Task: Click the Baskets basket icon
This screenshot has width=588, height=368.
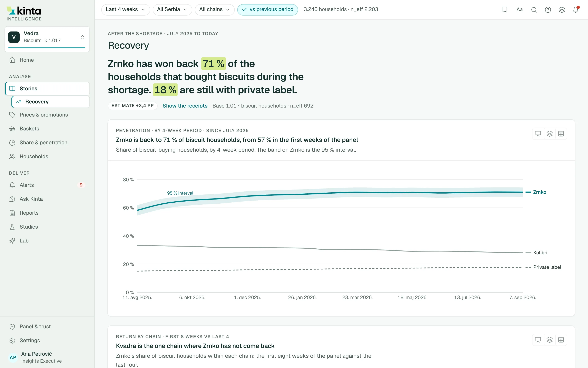Action: 12,129
